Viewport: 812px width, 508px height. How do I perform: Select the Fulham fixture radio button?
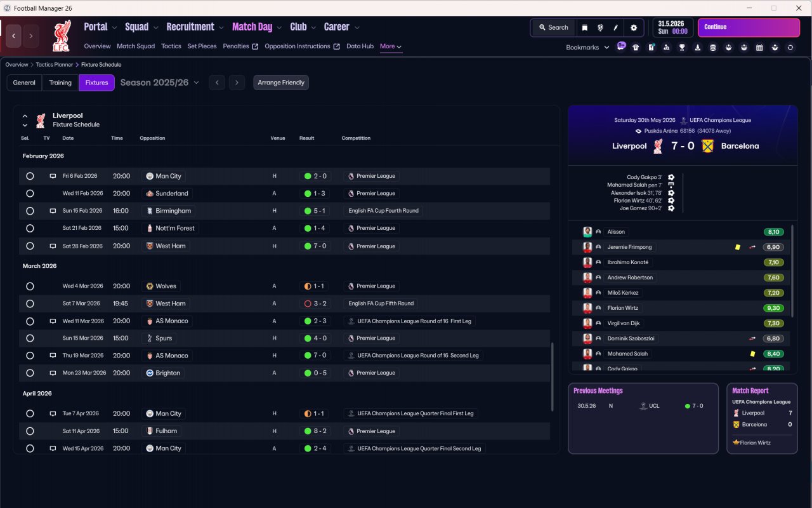click(x=30, y=431)
